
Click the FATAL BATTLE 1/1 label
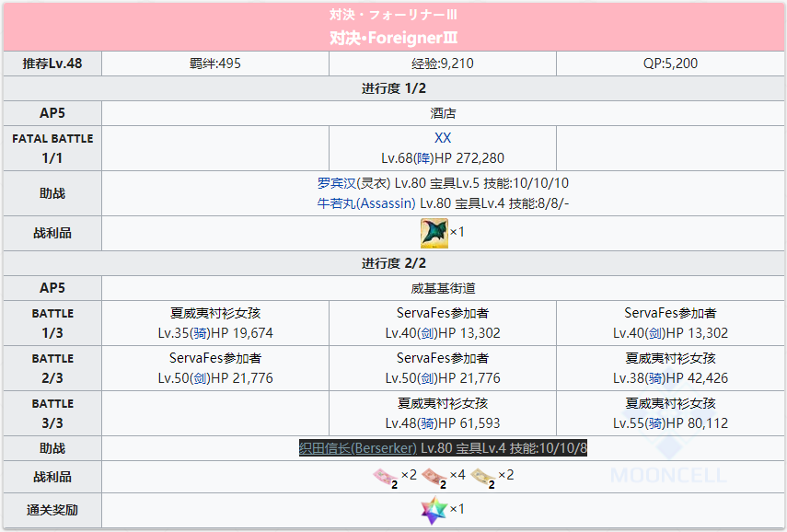click(x=52, y=148)
